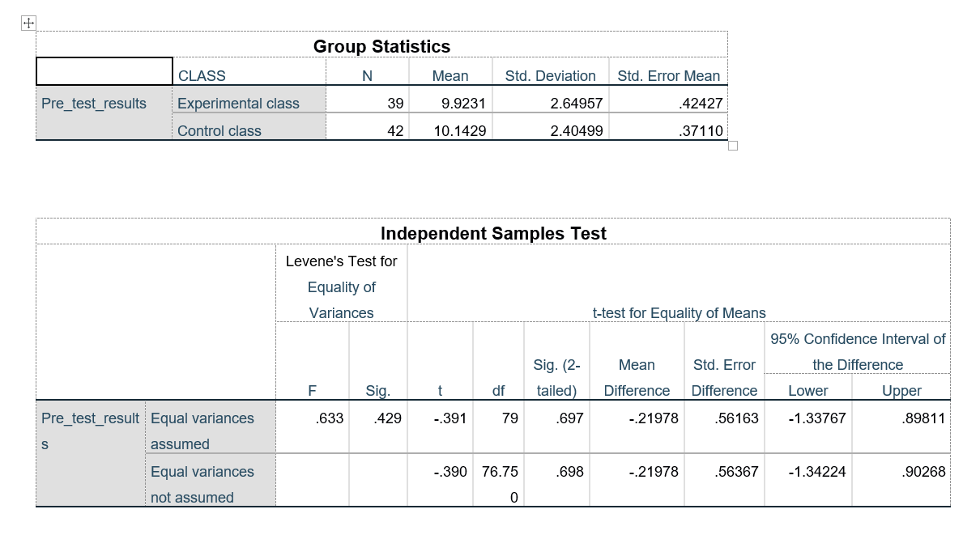Select the F value .633 cell

(330, 418)
